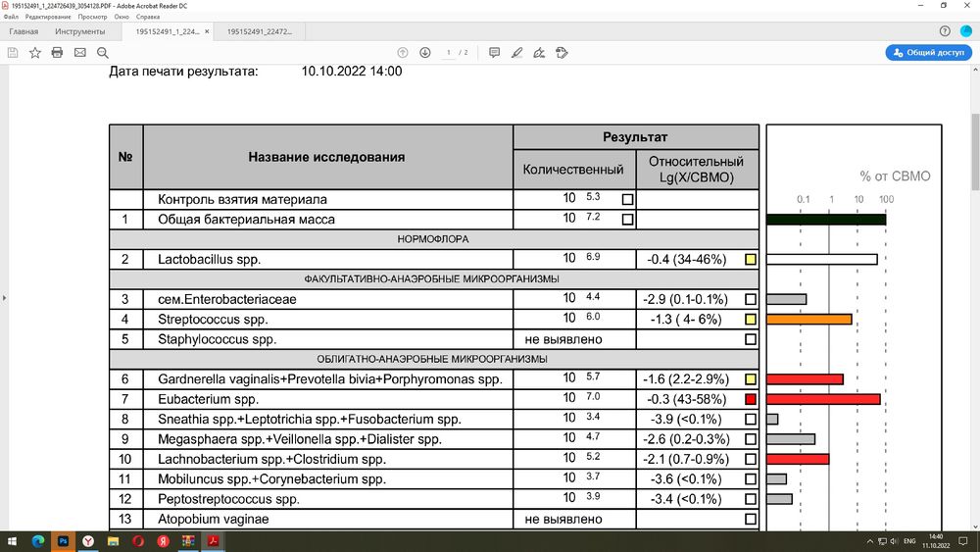
Task: Switch to the Инструменты tab
Action: click(x=79, y=31)
